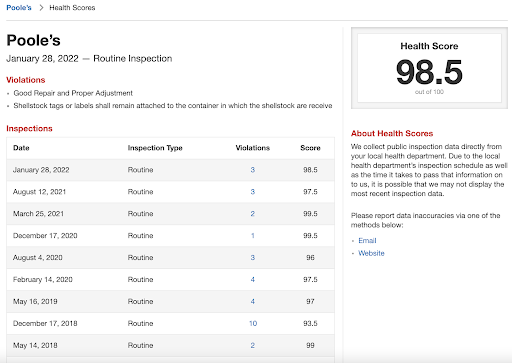The height and width of the screenshot is (363, 512).
Task: Click score 99 in the May 2018 row
Action: pyautogui.click(x=310, y=346)
